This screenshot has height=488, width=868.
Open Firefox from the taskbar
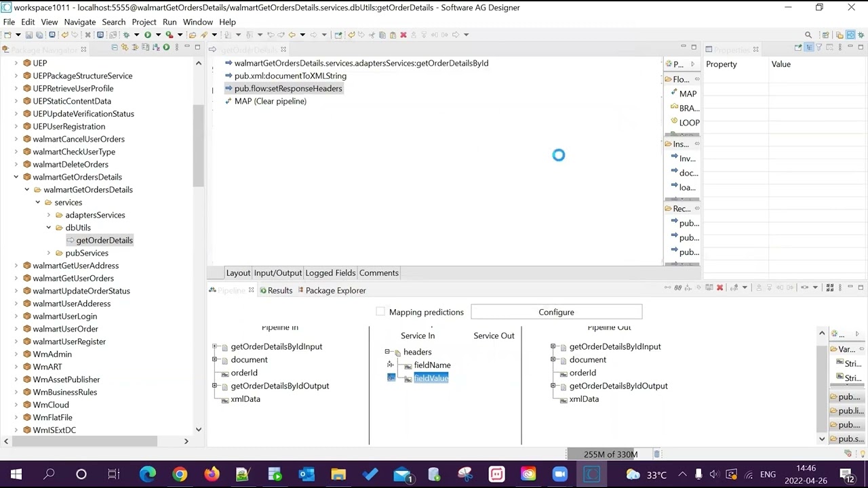212,474
